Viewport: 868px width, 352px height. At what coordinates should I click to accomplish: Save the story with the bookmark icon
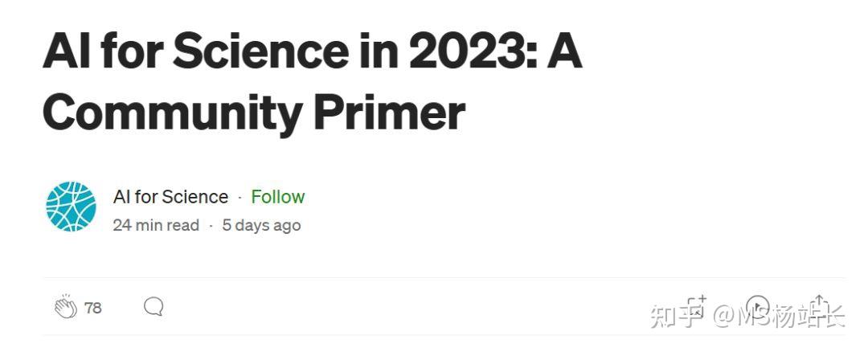(696, 307)
